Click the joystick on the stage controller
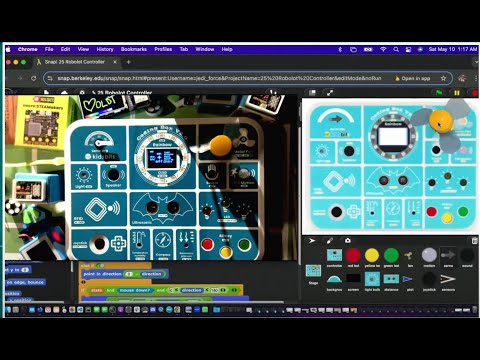The height and width of the screenshot is (360, 480). click(336, 212)
